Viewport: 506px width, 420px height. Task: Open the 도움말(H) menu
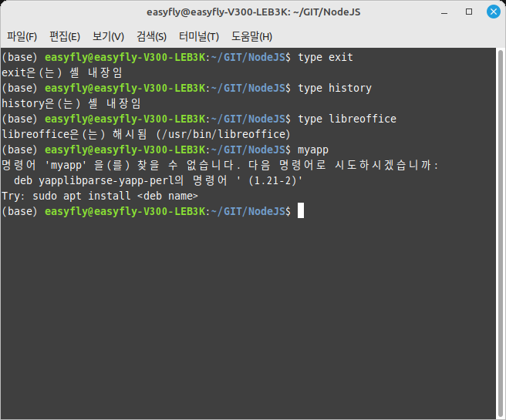point(251,36)
